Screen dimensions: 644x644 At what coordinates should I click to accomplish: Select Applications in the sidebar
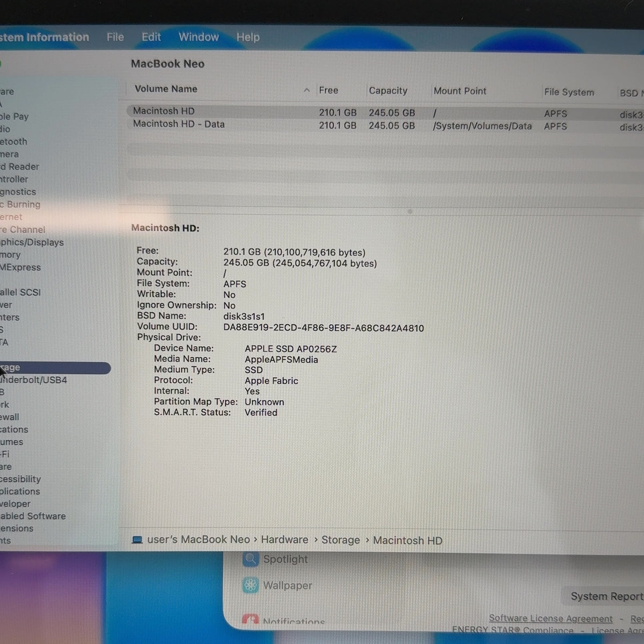[20, 491]
